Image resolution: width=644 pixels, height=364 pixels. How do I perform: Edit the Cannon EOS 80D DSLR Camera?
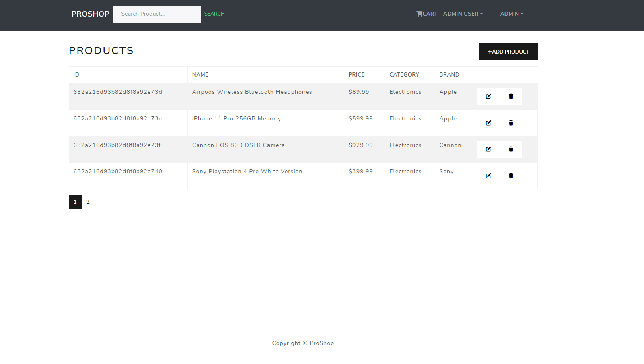coord(488,149)
